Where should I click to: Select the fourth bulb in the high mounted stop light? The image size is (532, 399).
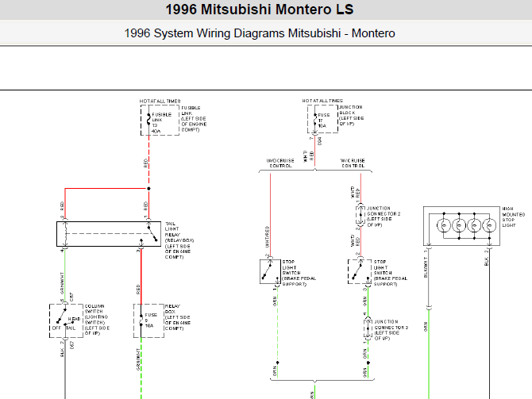pyautogui.click(x=489, y=225)
